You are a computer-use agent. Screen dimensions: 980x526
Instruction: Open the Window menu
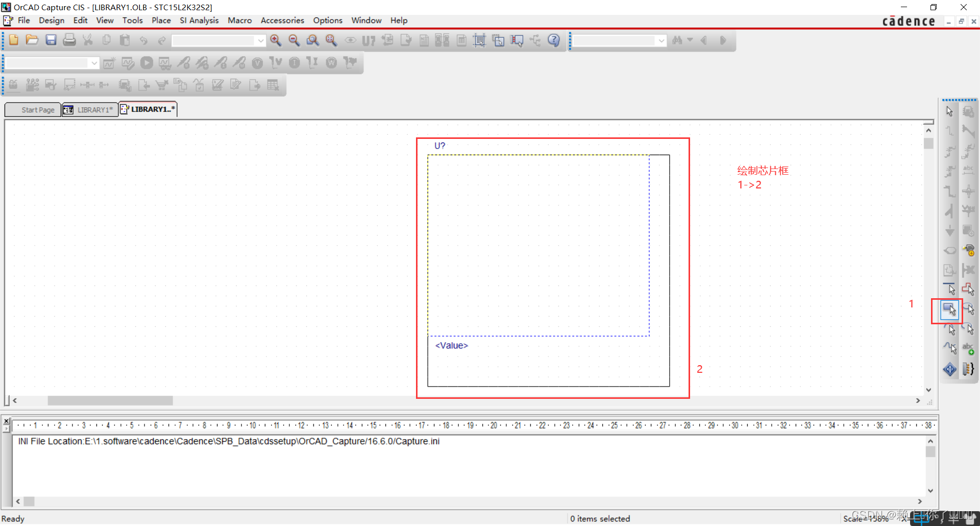pyautogui.click(x=366, y=20)
